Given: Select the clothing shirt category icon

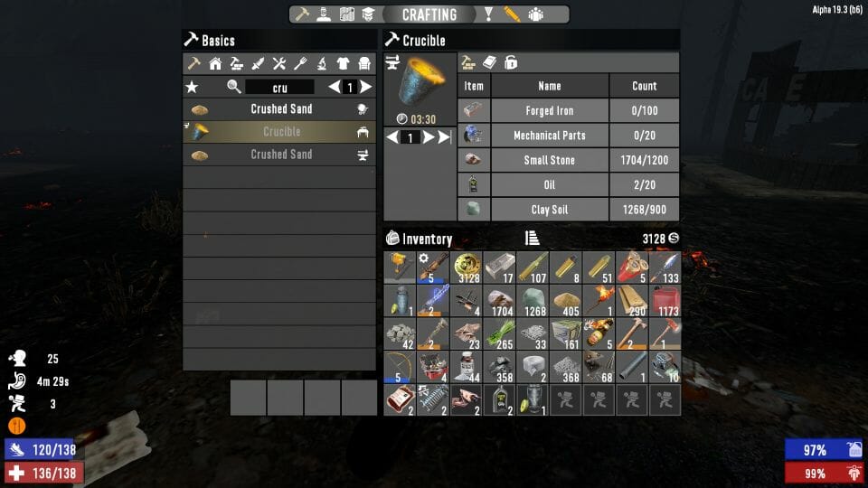Looking at the screenshot, I should click(343, 63).
